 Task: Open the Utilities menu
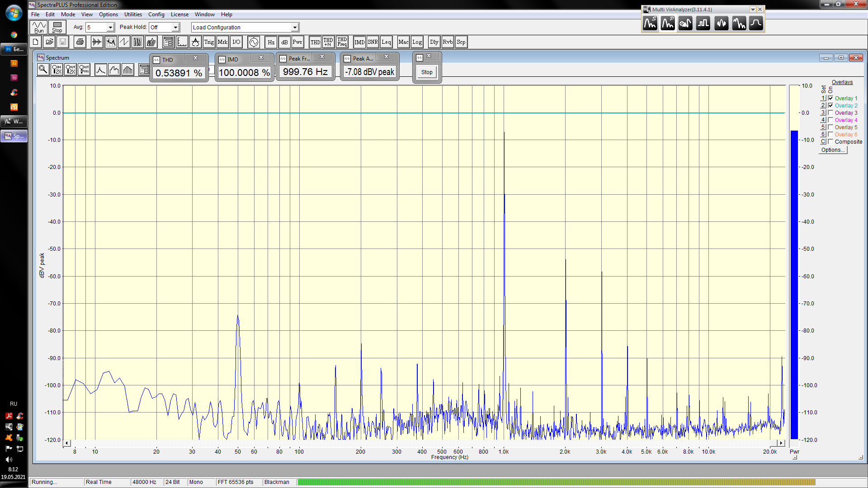pos(132,14)
